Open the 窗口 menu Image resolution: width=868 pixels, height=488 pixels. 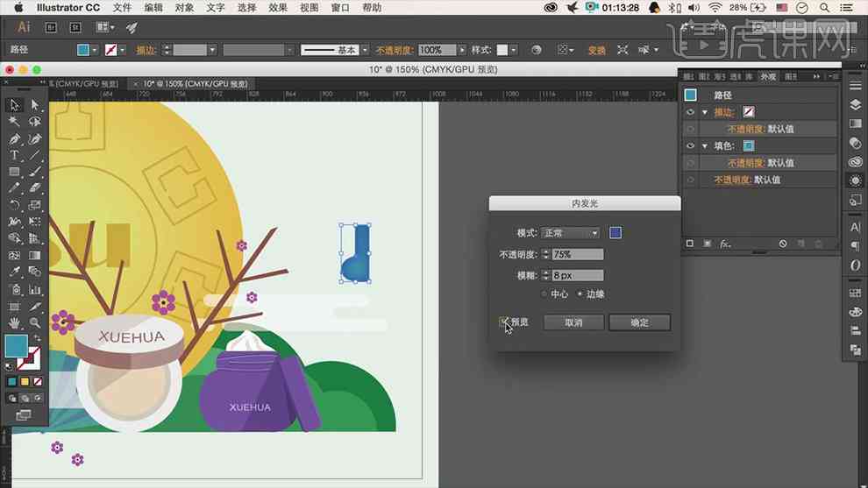[340, 8]
